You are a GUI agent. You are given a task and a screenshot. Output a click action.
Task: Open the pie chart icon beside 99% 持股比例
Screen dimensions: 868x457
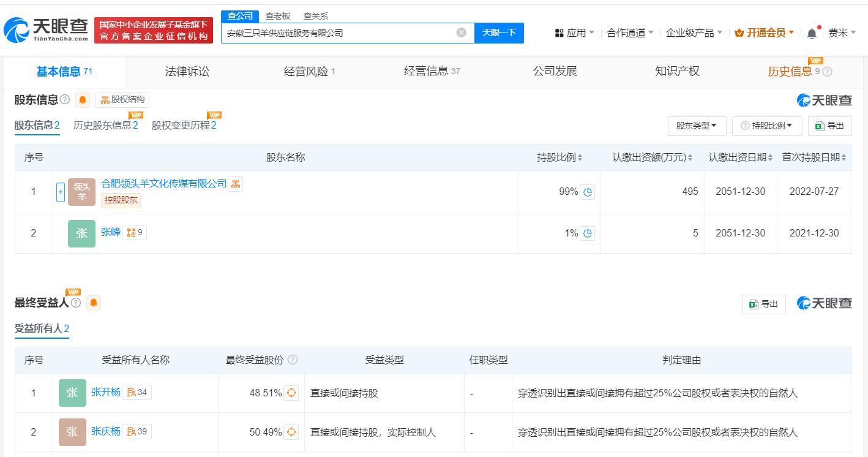tap(586, 191)
